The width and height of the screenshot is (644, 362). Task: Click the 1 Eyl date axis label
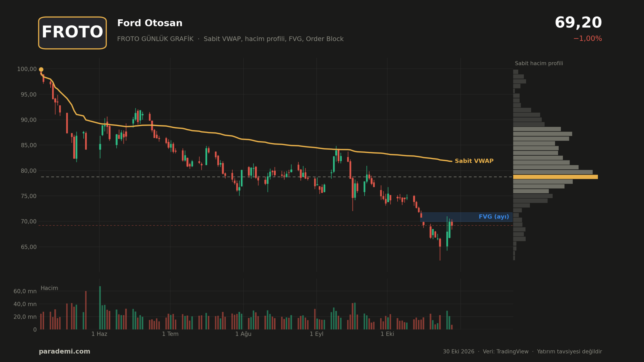pyautogui.click(x=316, y=334)
